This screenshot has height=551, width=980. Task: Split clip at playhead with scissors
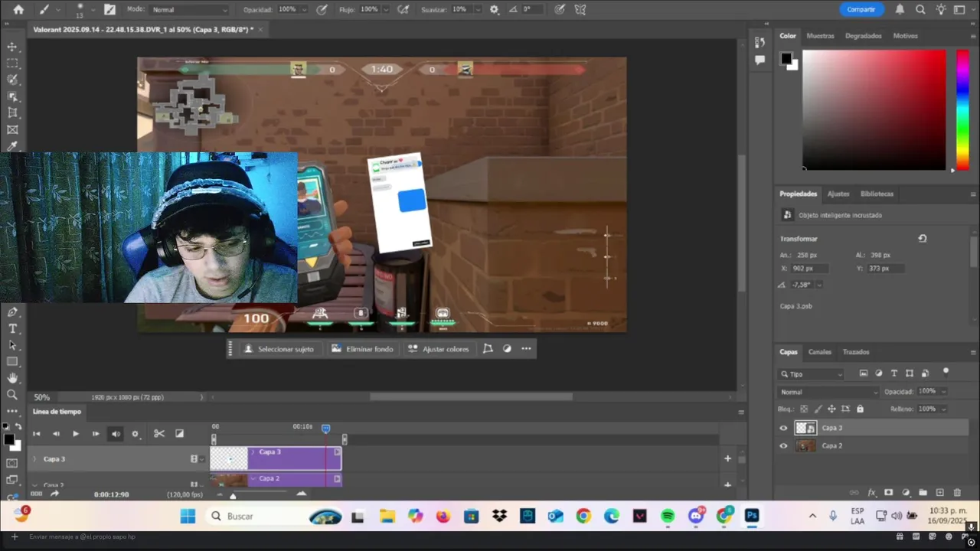click(158, 434)
